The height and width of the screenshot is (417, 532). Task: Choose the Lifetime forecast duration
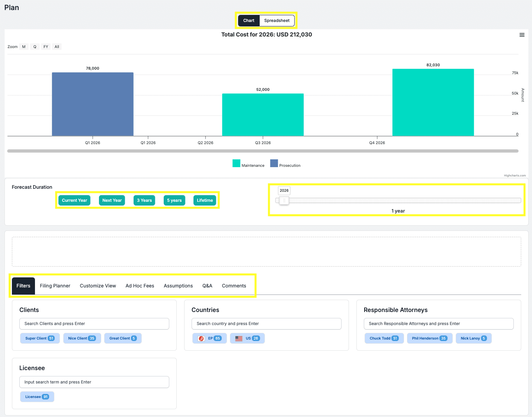point(205,200)
